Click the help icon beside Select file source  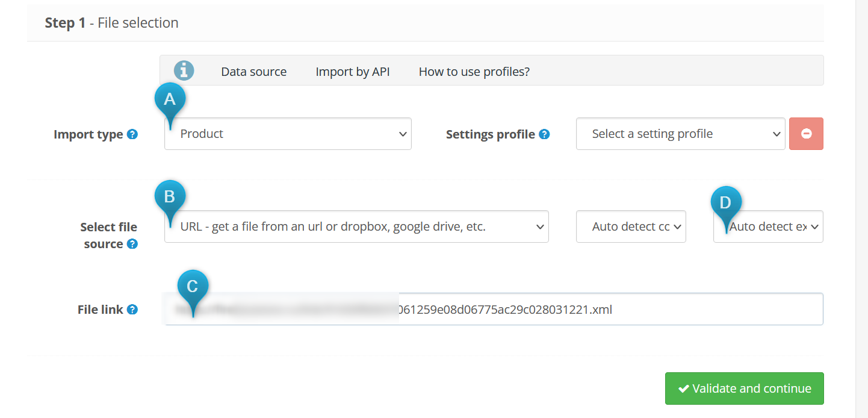coord(132,244)
